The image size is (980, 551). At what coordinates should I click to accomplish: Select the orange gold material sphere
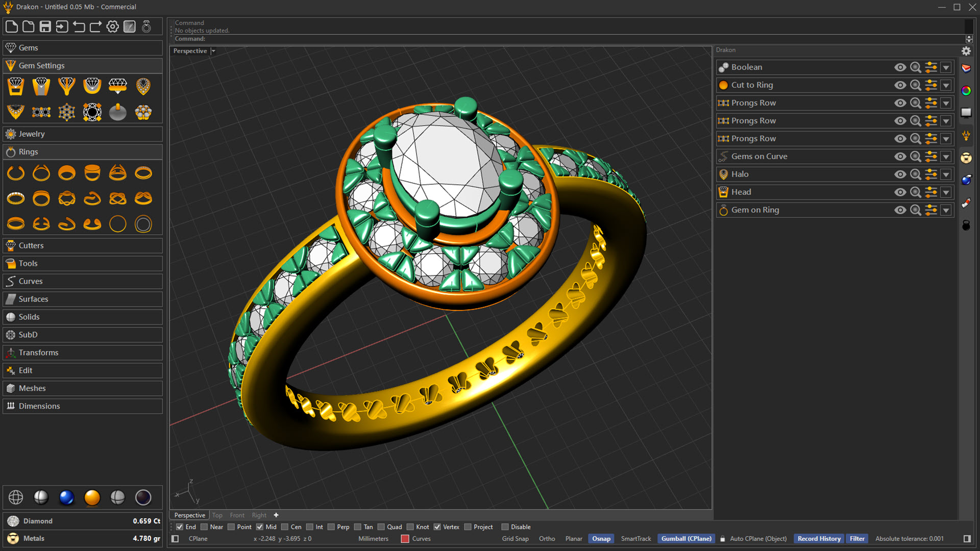(x=92, y=497)
